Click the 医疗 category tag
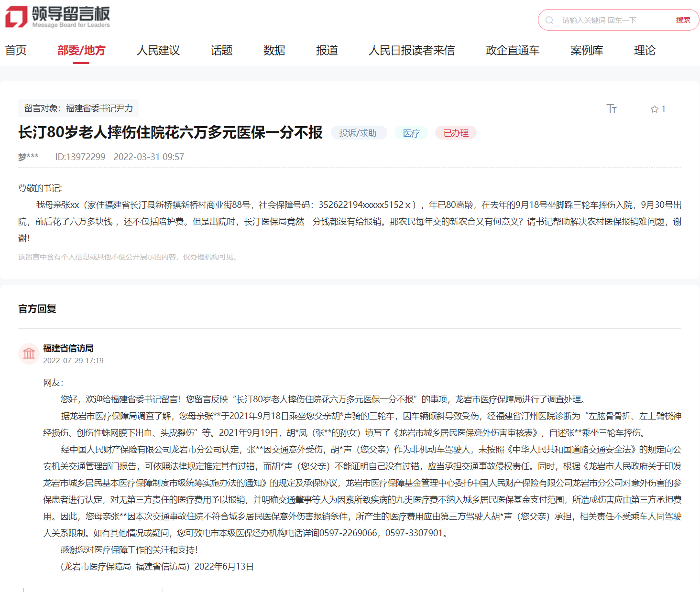The width and height of the screenshot is (700, 592). [x=411, y=133]
